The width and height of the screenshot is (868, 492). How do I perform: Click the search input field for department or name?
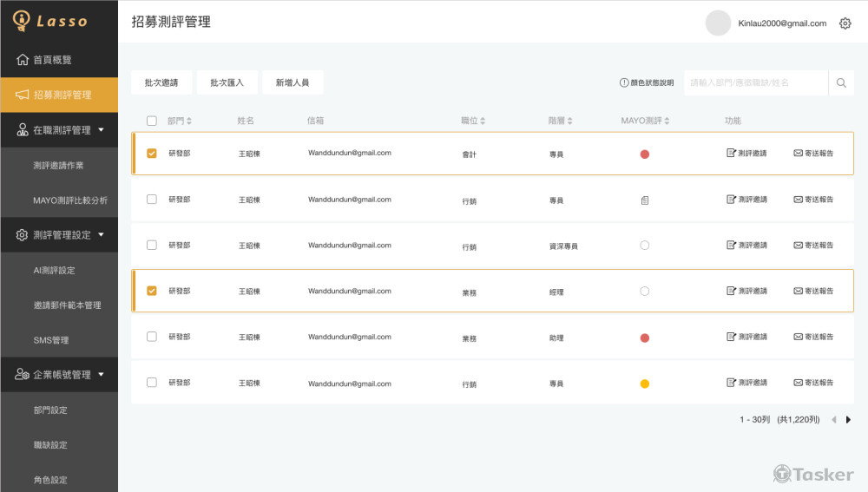coord(755,83)
